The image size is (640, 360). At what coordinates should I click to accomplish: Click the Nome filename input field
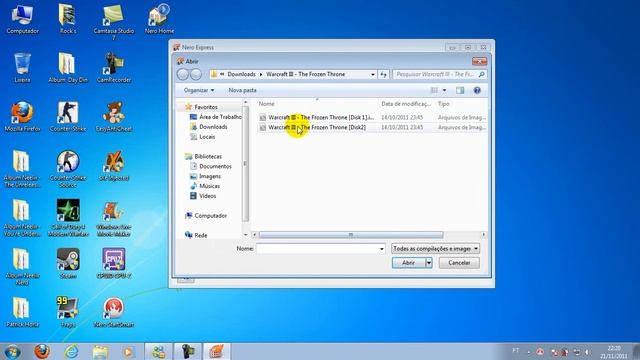tap(317, 249)
